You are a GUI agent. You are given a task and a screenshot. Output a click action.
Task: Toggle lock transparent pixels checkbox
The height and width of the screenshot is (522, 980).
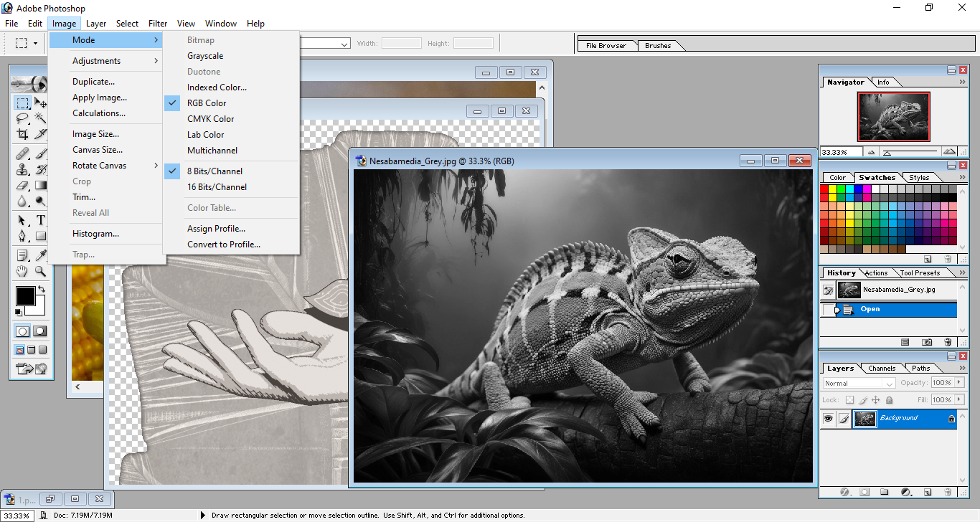[849, 400]
